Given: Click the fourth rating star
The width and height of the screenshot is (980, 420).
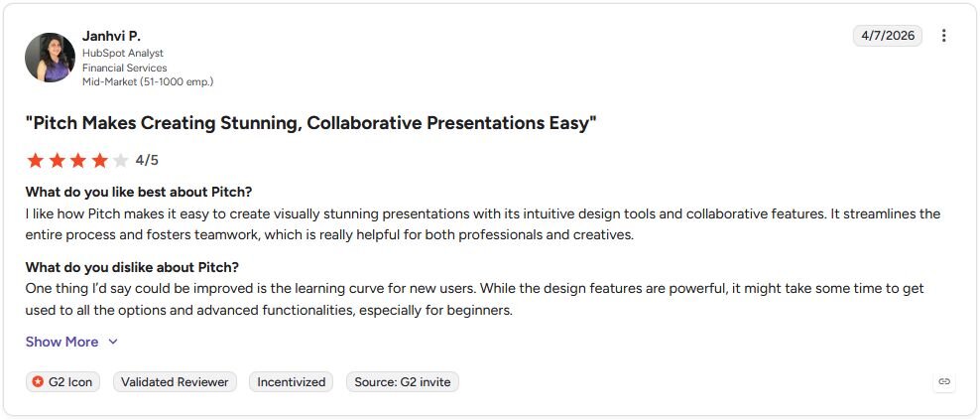Looking at the screenshot, I should tap(99, 161).
